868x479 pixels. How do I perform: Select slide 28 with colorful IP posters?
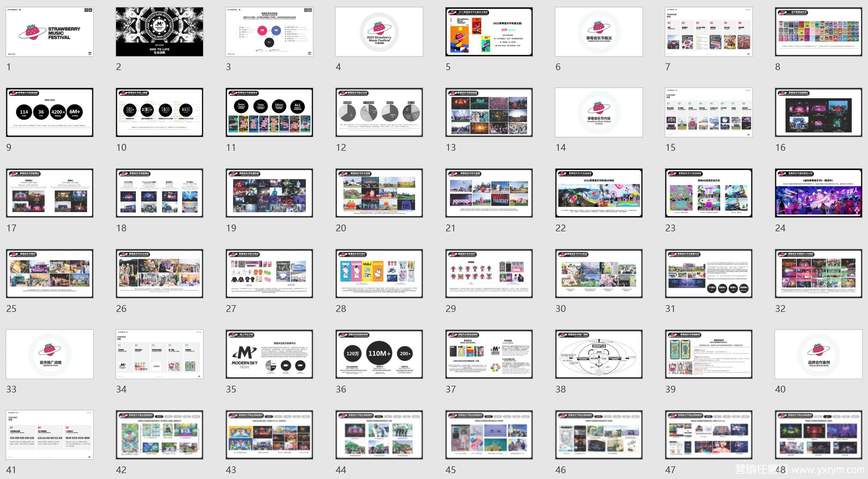point(379,274)
